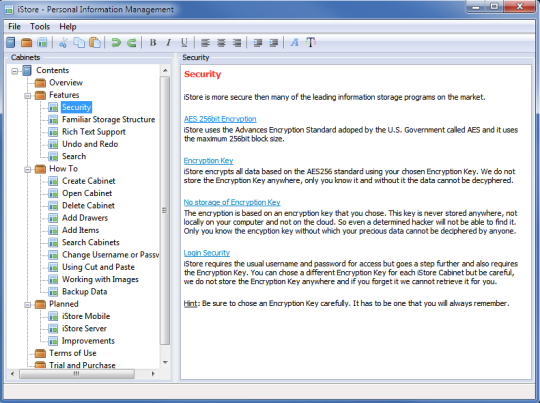Viewport: 540px width, 403px height.
Task: Click the tree panel scroll down arrow
Action: [165, 362]
